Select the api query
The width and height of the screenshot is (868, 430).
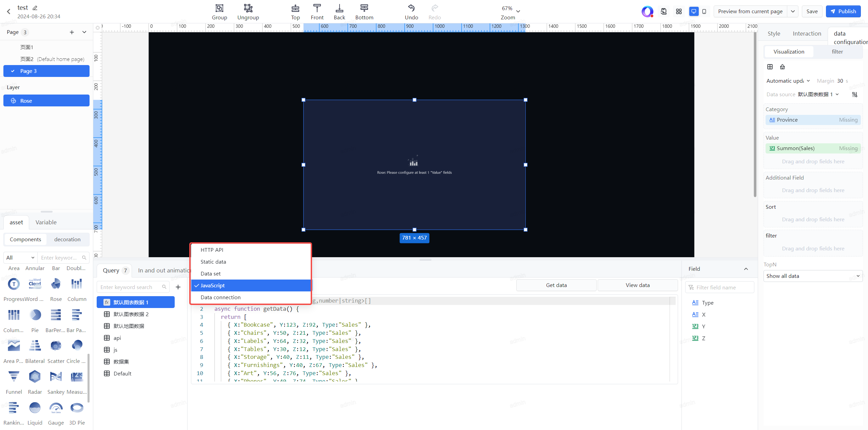136,338
